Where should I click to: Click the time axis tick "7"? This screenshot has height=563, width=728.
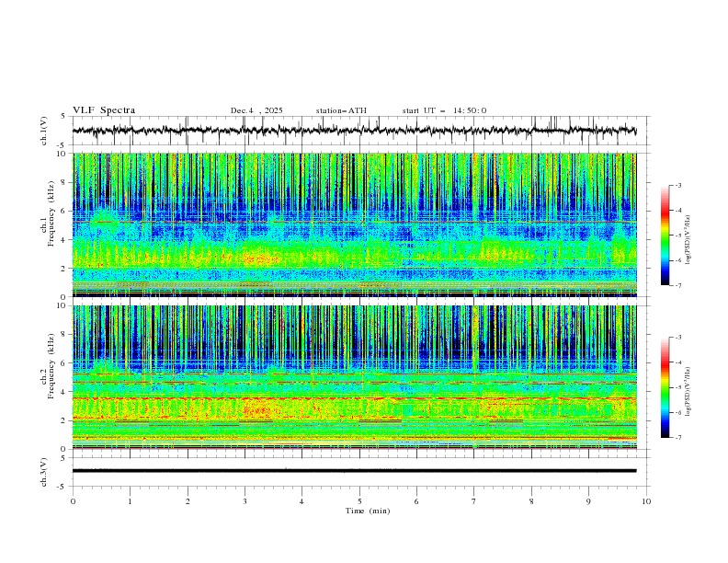[474, 501]
